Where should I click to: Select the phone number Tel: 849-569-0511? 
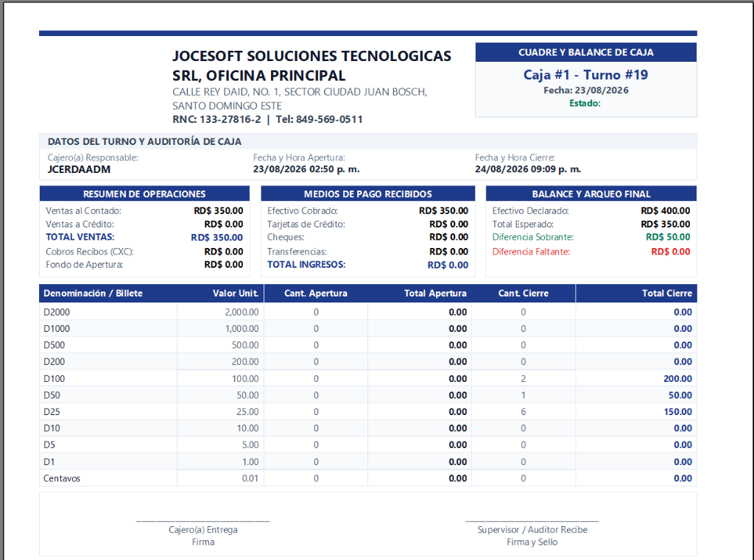coord(320,119)
